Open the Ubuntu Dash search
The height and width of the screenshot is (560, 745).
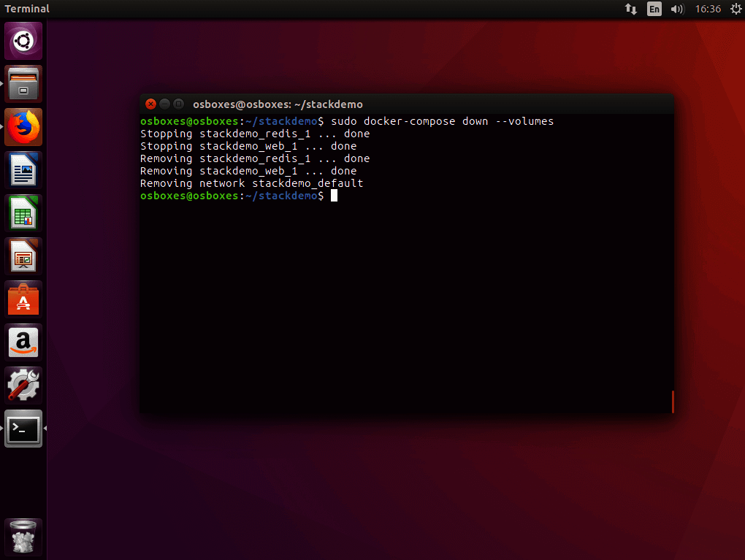[x=23, y=41]
